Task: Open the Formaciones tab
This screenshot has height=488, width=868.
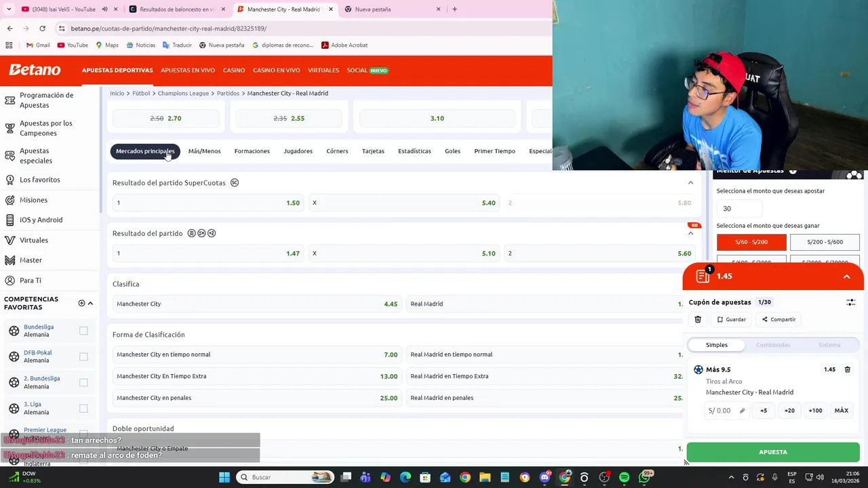Action: tap(252, 151)
